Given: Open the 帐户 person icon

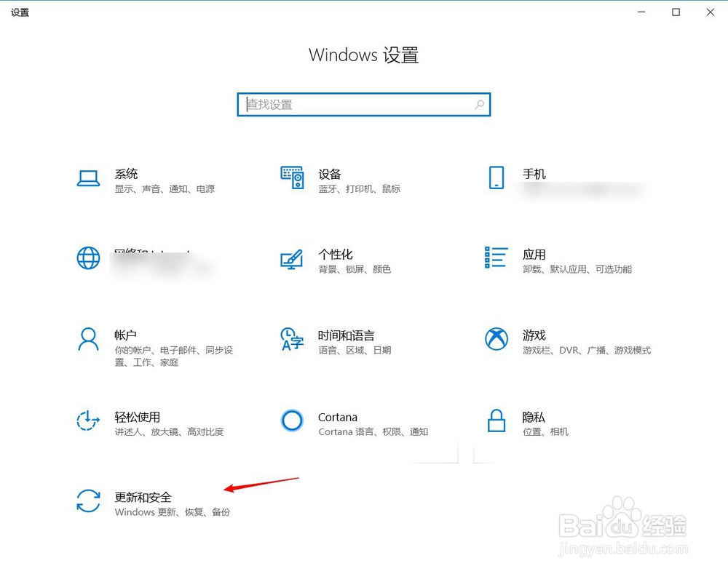Looking at the screenshot, I should 88,339.
